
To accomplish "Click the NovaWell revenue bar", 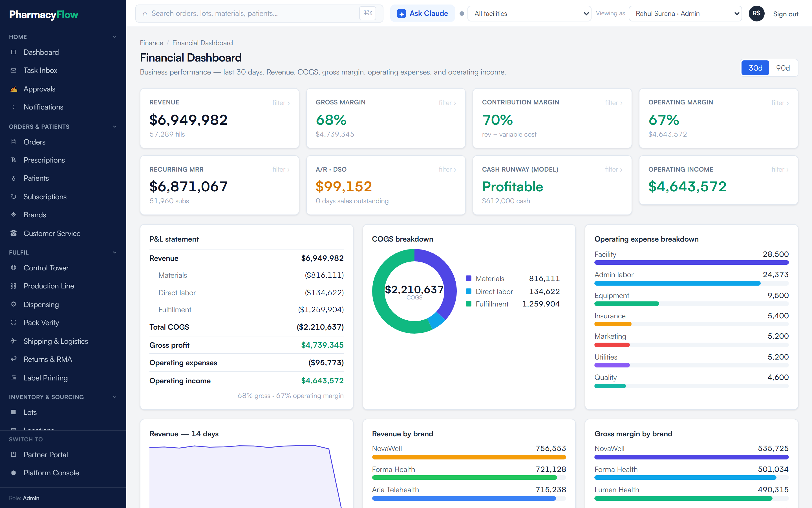I will (x=469, y=457).
